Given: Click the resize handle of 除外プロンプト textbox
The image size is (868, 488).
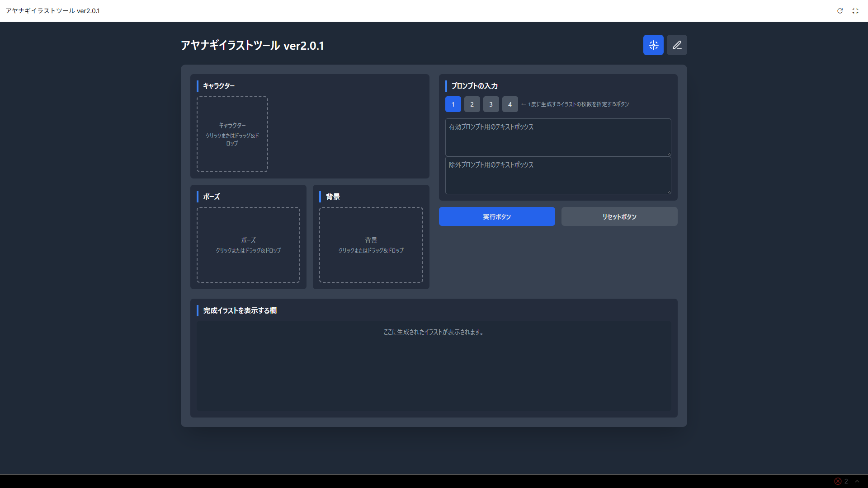Looking at the screenshot, I should coord(669,192).
